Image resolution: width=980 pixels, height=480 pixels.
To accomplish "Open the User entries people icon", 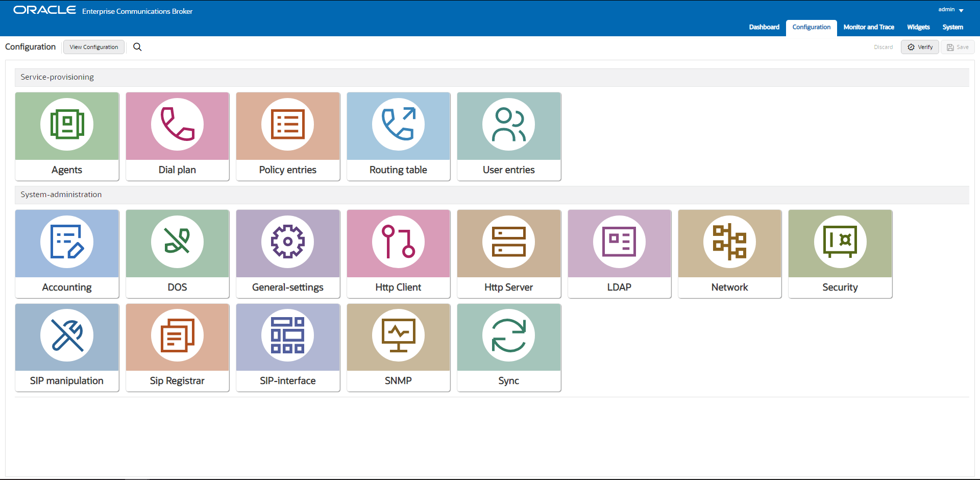I will 509,125.
